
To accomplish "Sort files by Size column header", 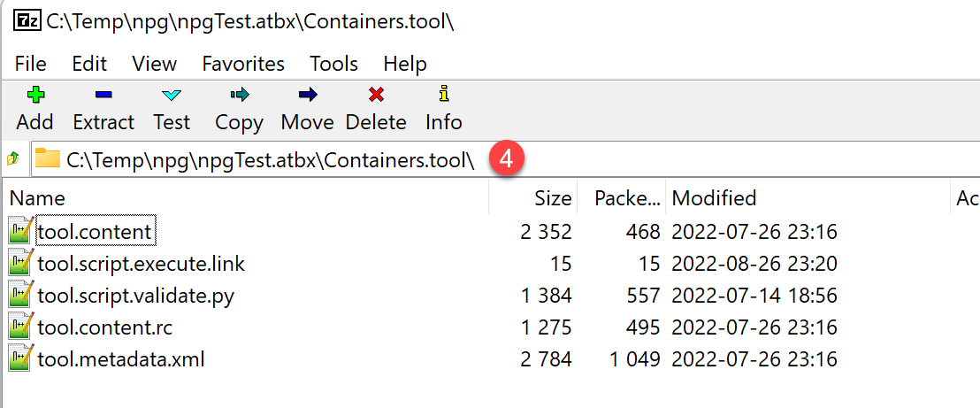I will click(x=553, y=197).
